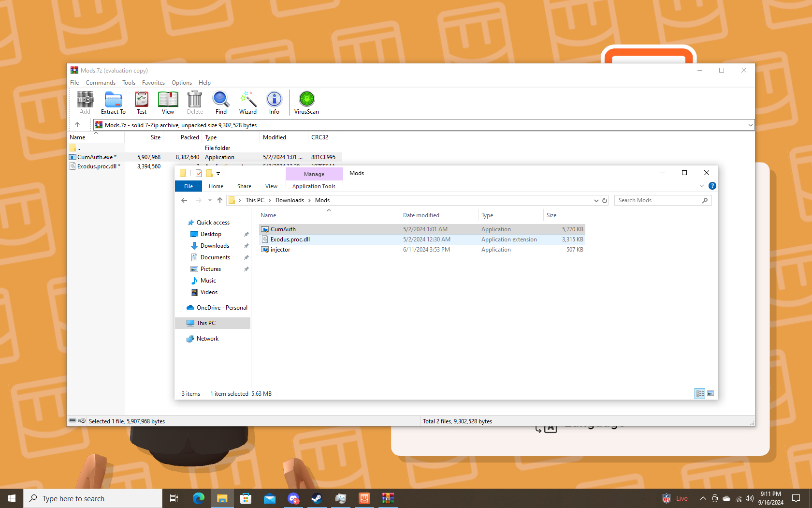Start the WinRAR Wizard
Screen dimensions: 812x508
[248, 103]
